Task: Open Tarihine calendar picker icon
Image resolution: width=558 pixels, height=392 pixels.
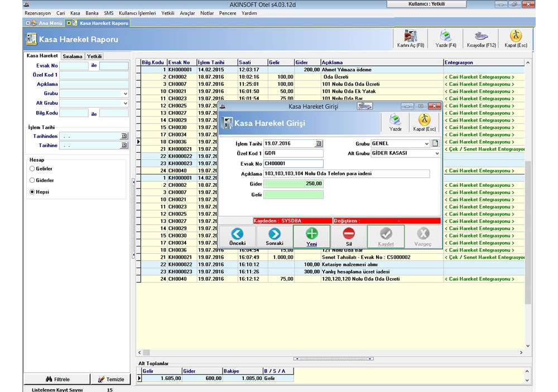Action: coord(124,146)
